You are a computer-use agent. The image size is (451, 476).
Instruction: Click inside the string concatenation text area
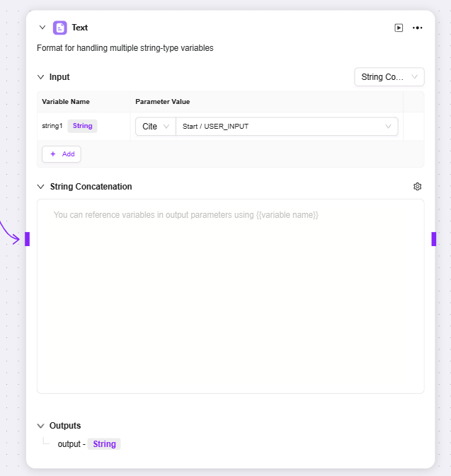pos(230,297)
